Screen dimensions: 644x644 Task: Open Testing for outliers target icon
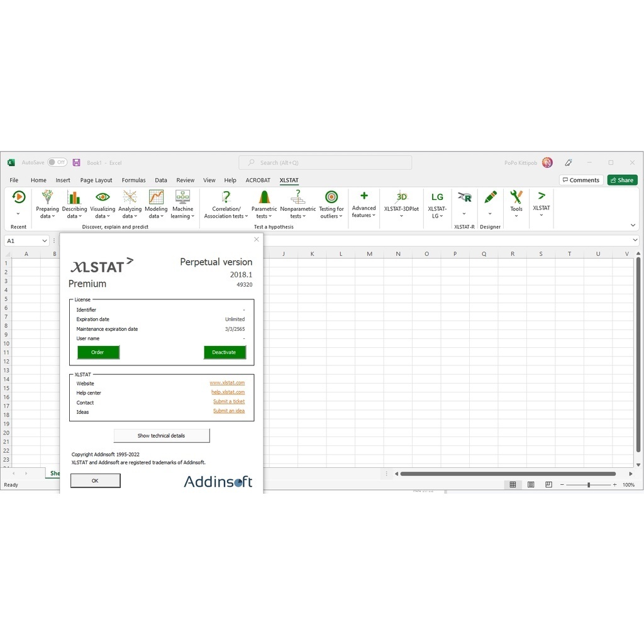331,197
